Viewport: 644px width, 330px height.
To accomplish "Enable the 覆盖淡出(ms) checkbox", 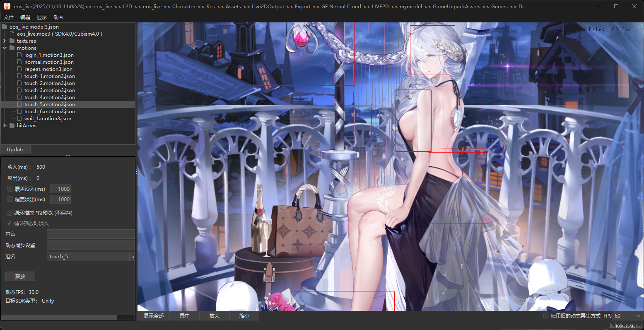I will click(10, 199).
